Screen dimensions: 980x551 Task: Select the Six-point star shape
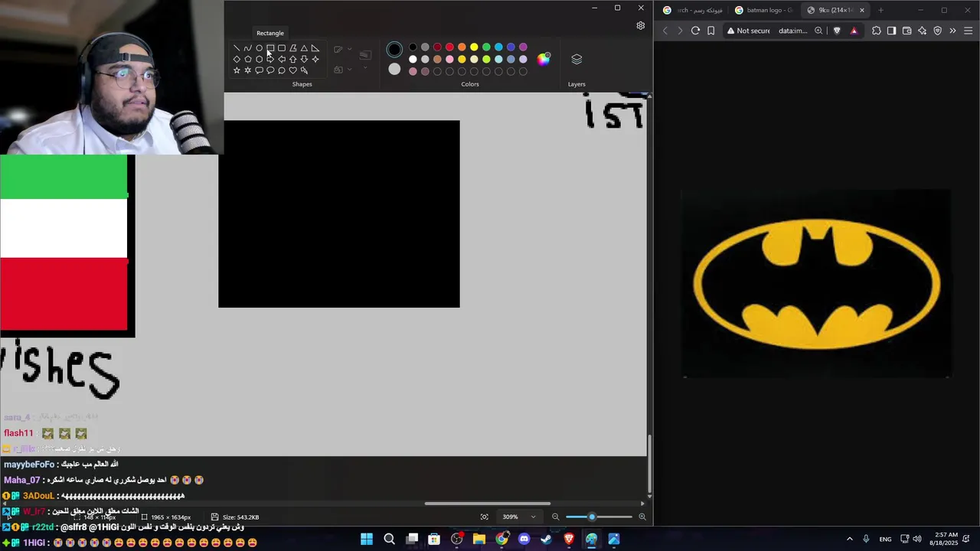pyautogui.click(x=248, y=70)
